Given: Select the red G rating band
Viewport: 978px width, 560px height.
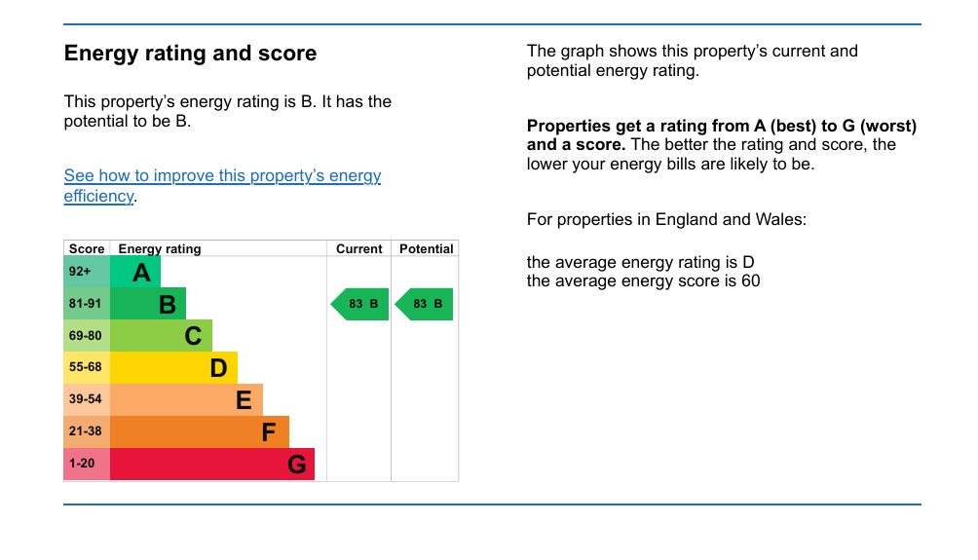Looking at the screenshot, I should coord(211,464).
